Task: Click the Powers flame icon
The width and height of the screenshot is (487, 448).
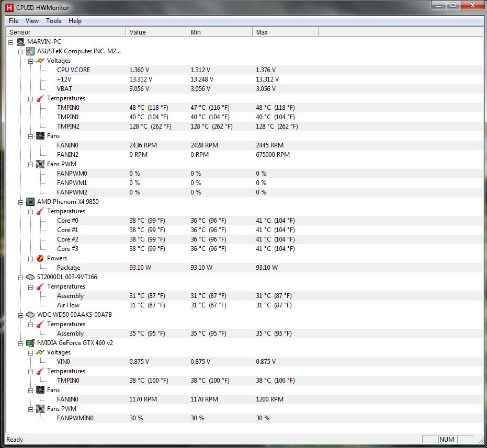Action: pos(40,258)
